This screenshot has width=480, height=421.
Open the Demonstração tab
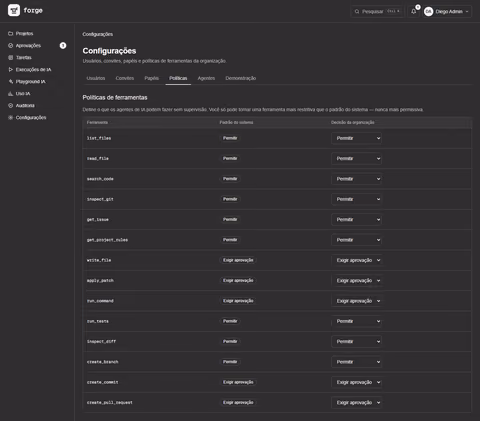[241, 78]
